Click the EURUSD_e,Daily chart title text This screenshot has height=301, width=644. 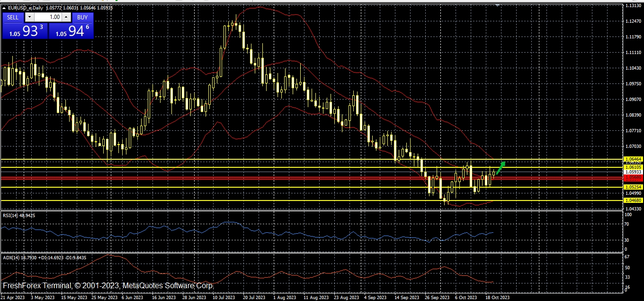click(x=24, y=8)
